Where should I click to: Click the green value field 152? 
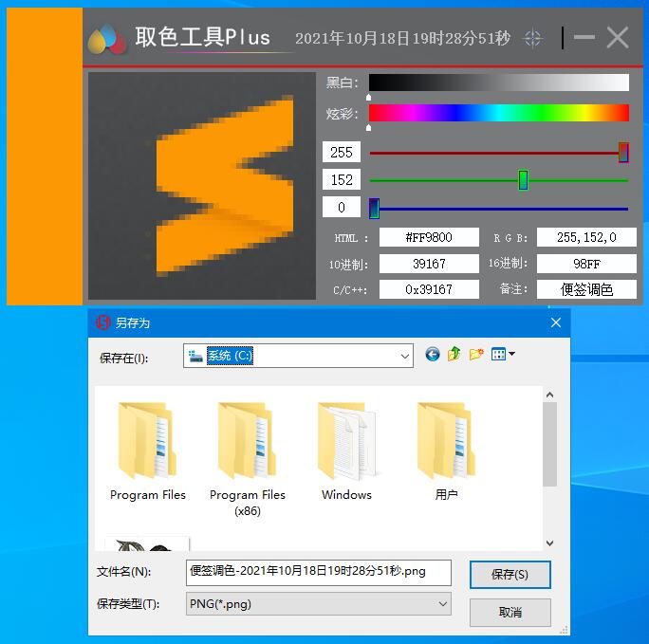tap(342, 179)
